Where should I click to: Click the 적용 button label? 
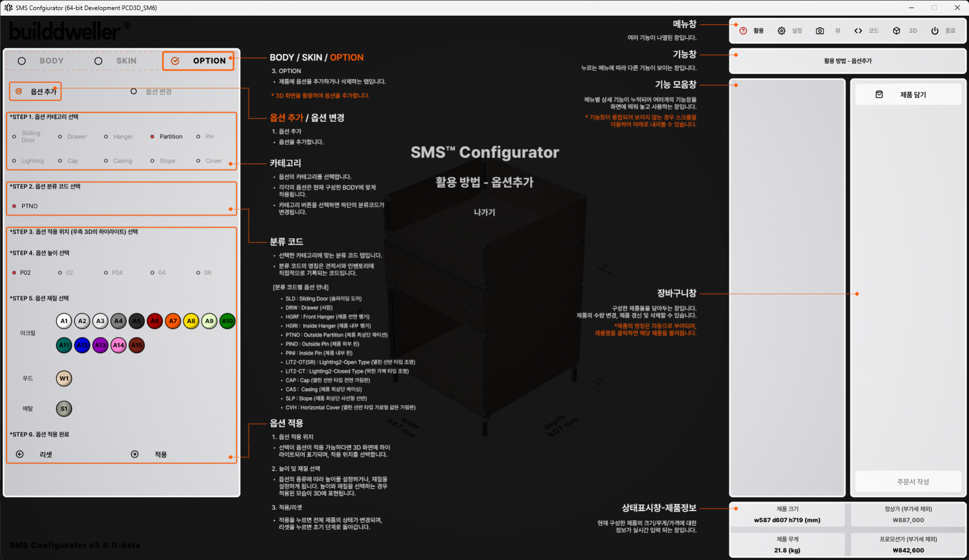pyautogui.click(x=160, y=455)
